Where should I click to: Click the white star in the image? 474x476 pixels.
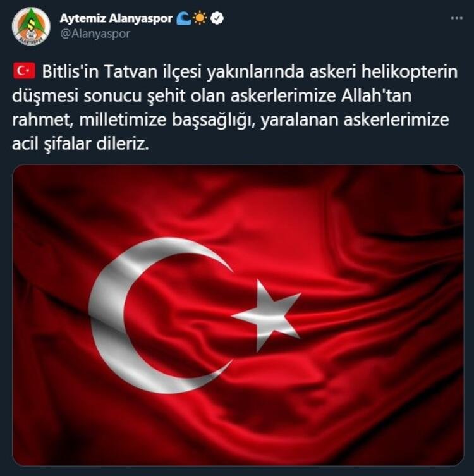coord(267,315)
